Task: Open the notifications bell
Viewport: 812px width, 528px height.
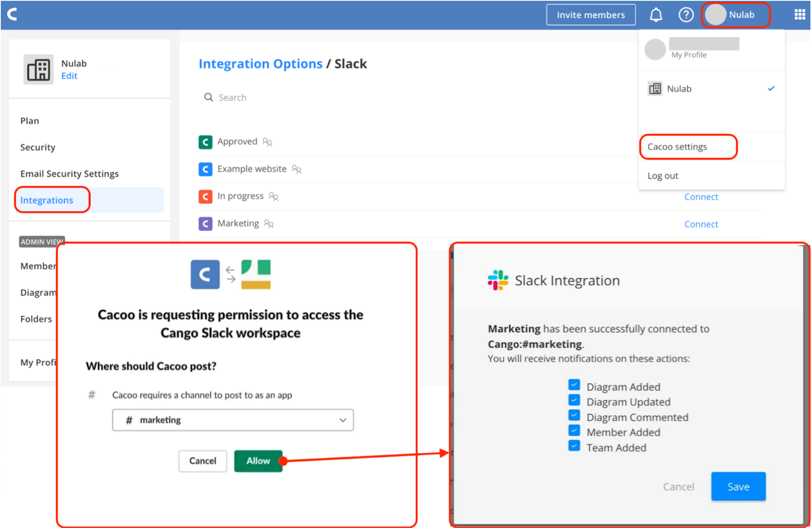Action: pos(656,15)
